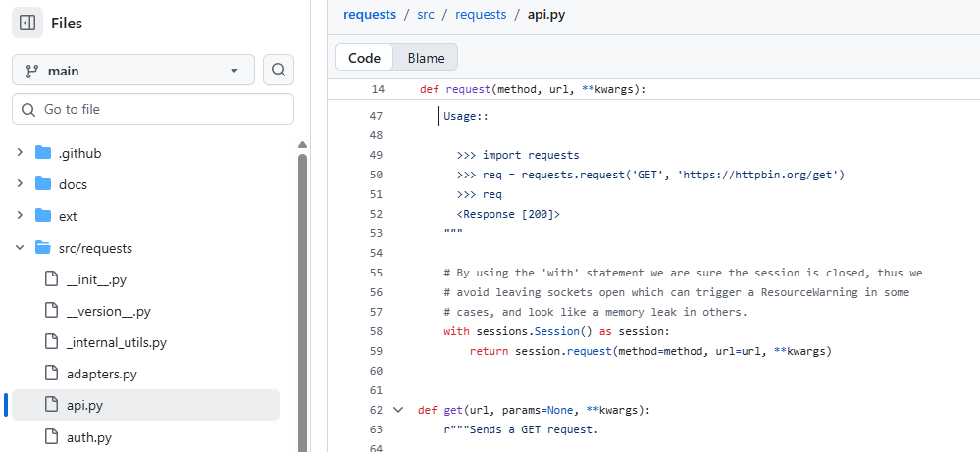Click the search icon button beside branch selector
Image resolution: width=980 pixels, height=452 pixels.
pos(279,70)
